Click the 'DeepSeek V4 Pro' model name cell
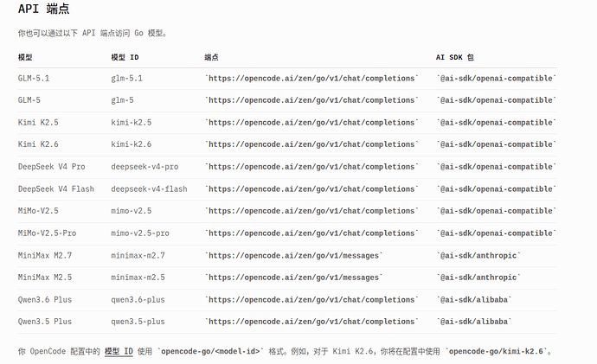 pos(51,167)
